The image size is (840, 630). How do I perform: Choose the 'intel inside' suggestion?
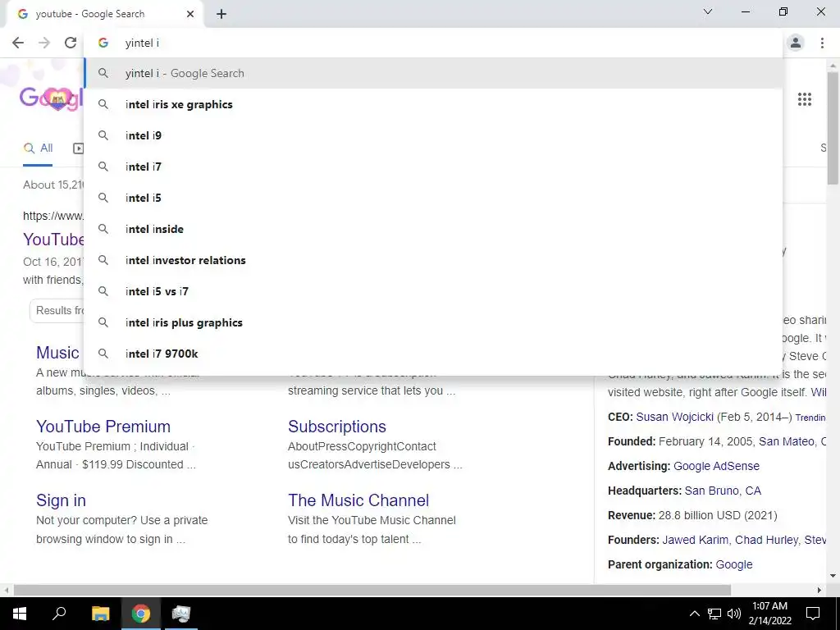[x=433, y=229]
